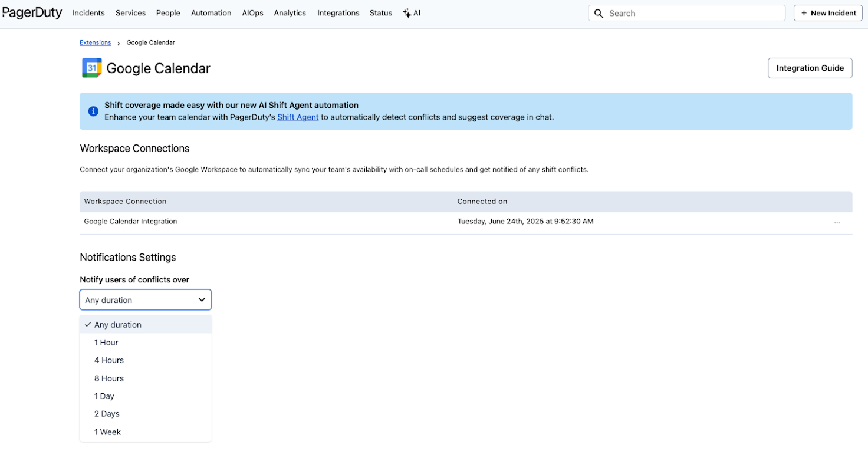The height and width of the screenshot is (461, 868).
Task: Open the ellipsis menu for Google Calendar Integration row
Action: (837, 222)
